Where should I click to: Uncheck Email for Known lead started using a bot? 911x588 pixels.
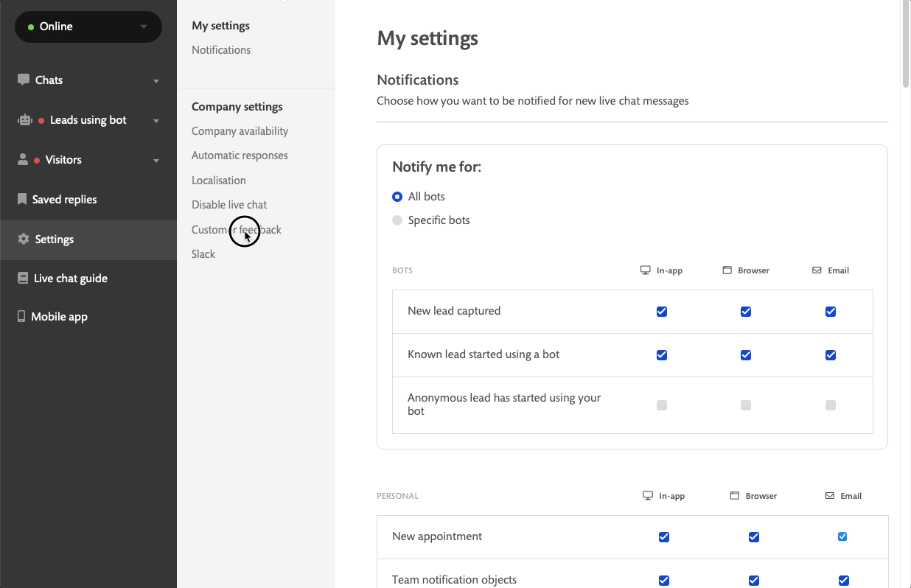[831, 355]
